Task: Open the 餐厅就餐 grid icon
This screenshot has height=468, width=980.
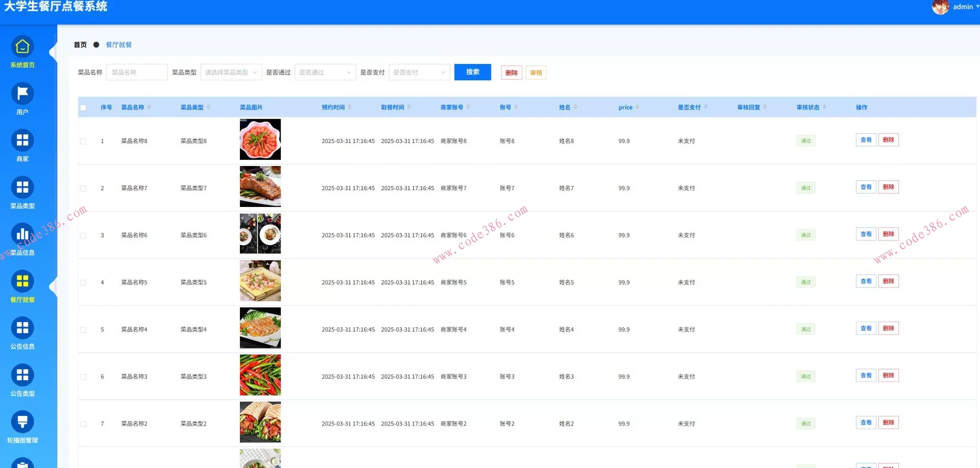Action: [22, 281]
